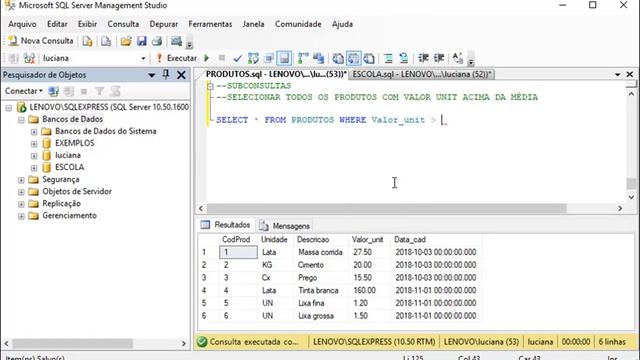Select results to text icon

pos(338,58)
